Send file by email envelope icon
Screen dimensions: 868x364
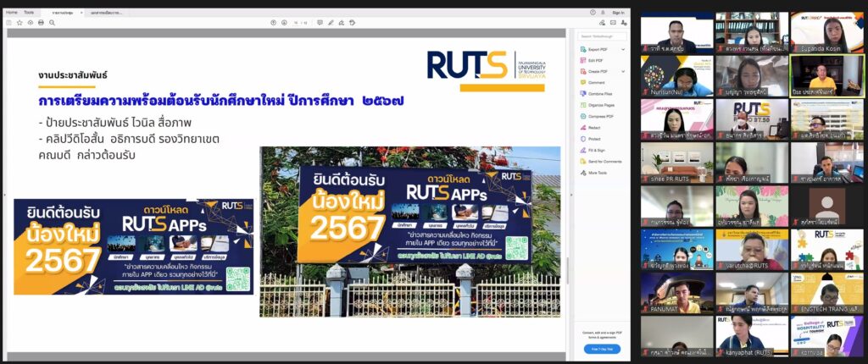point(613,23)
